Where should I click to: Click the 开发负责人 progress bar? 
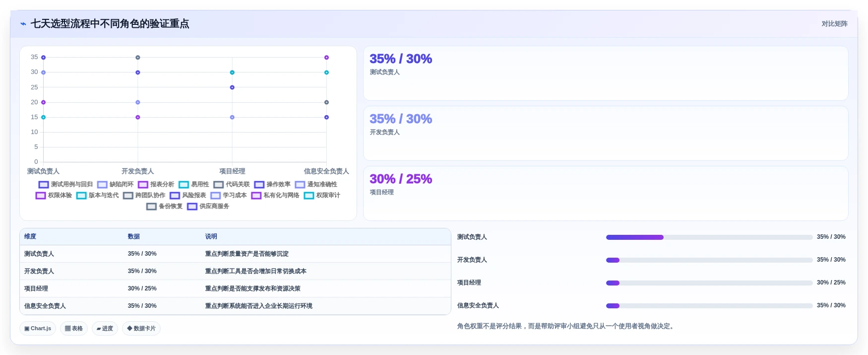tap(709, 260)
